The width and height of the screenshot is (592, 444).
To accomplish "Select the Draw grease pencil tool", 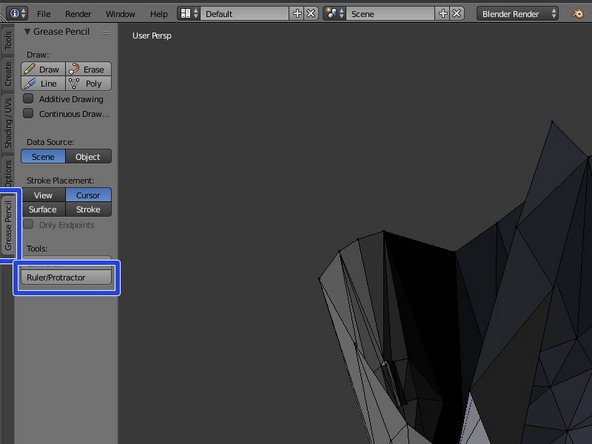I will click(x=43, y=69).
